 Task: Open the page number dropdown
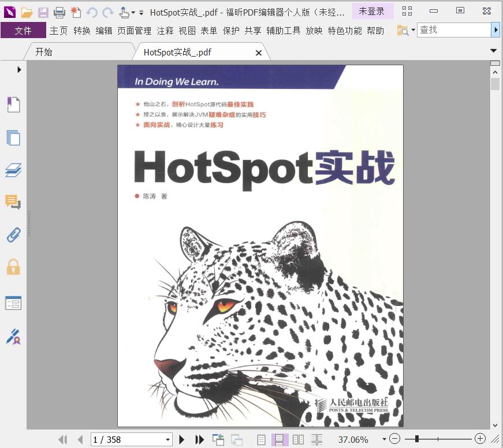168,440
